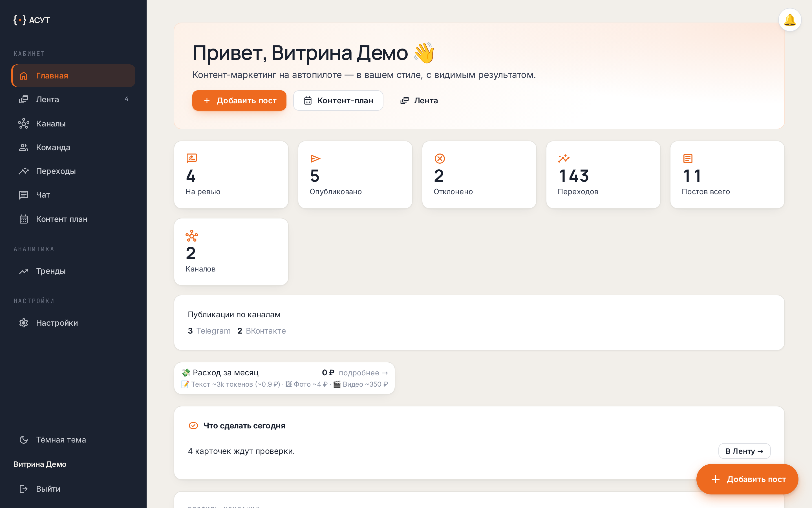Click the sparkline icon on Переходов card
Image resolution: width=812 pixels, height=508 pixels.
coord(564,158)
